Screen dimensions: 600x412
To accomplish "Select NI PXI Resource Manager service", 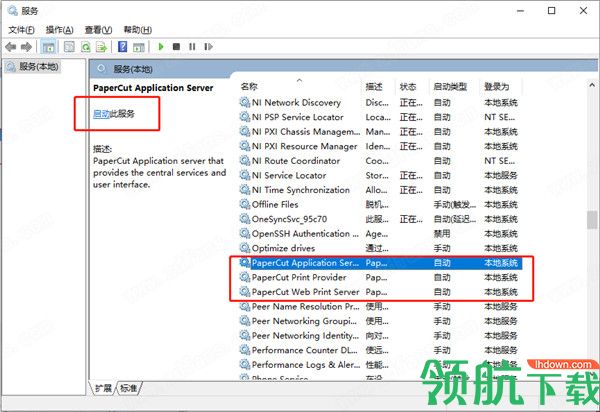I will [x=379, y=146].
